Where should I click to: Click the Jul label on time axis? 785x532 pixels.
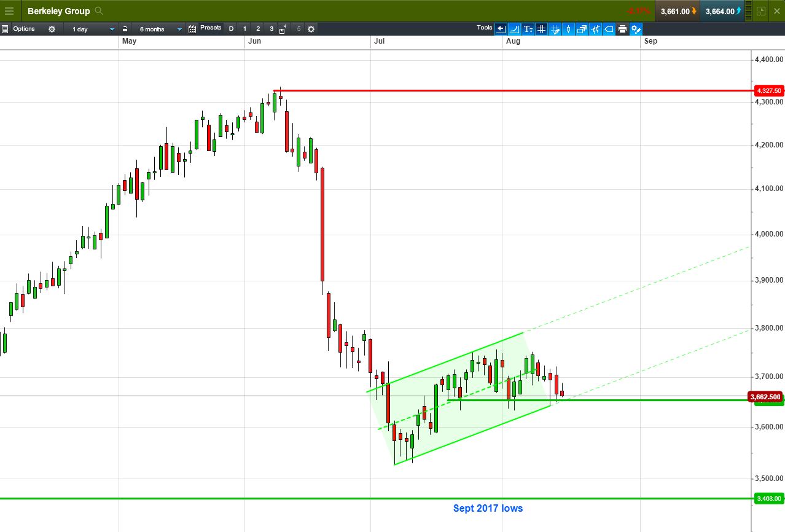coord(379,41)
